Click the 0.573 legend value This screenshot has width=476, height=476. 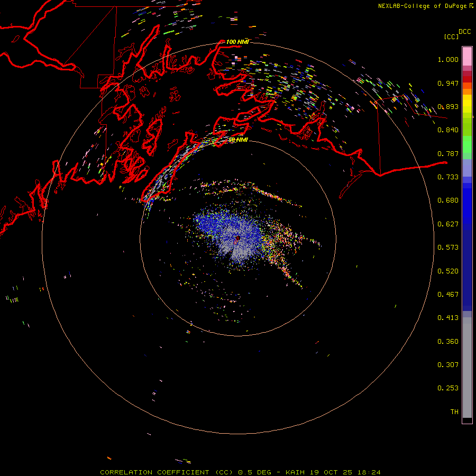click(x=448, y=248)
